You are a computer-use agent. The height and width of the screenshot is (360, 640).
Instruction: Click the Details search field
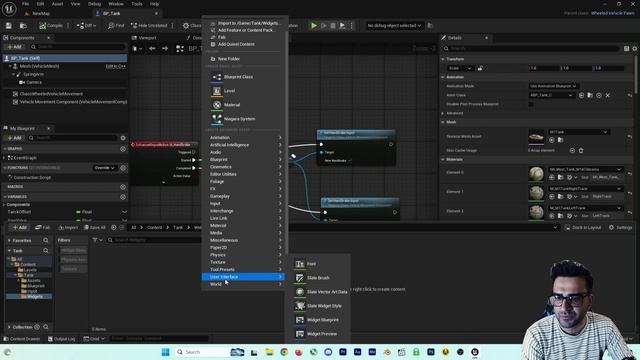click(x=531, y=49)
